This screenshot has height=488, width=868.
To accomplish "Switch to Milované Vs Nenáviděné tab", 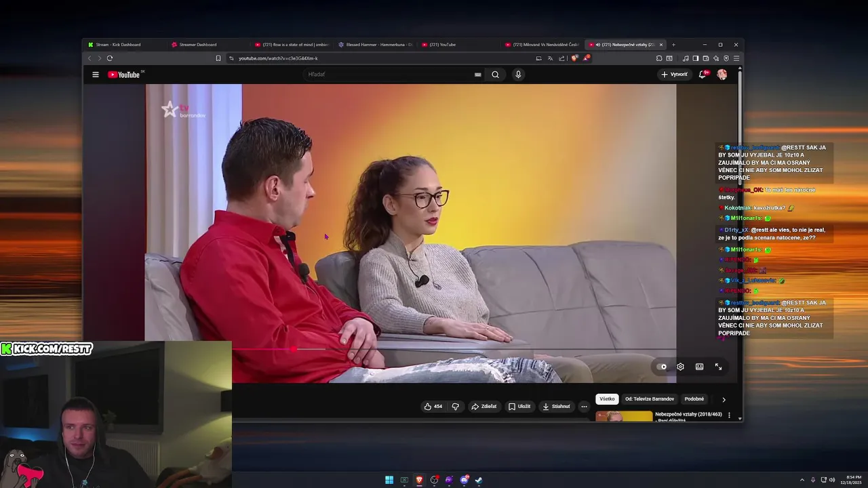I will 542,45.
